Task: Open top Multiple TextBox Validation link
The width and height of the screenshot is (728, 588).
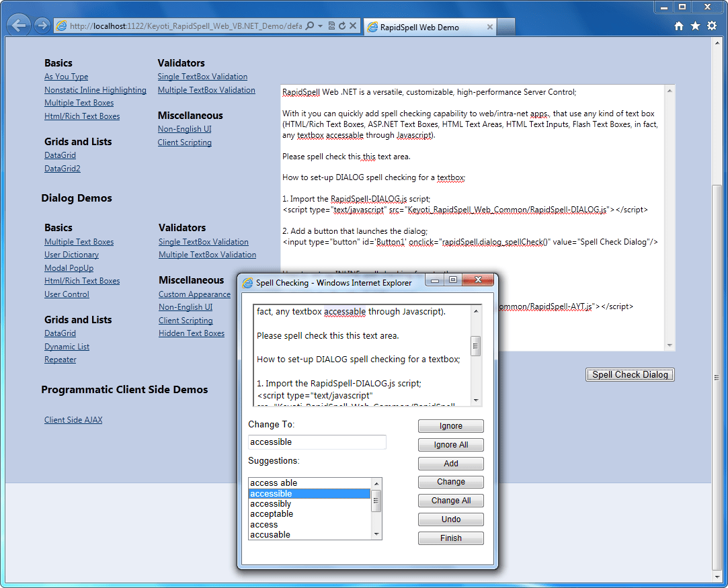Action: pos(206,90)
